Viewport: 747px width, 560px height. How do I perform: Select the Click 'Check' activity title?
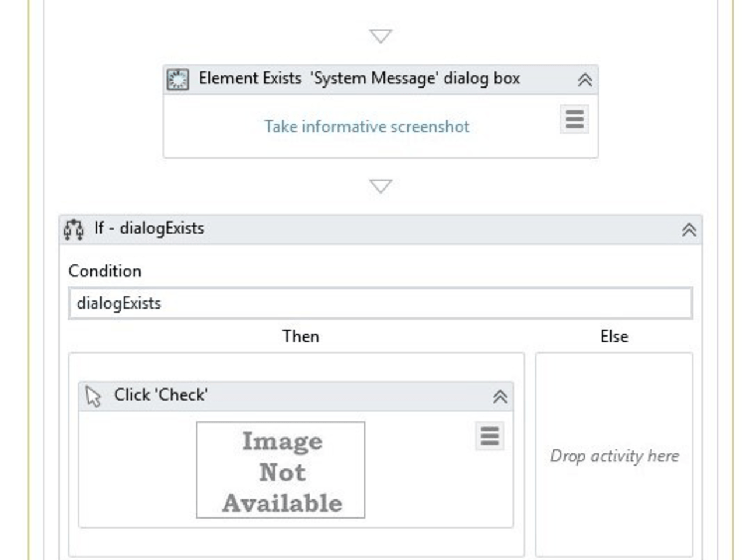coord(160,395)
